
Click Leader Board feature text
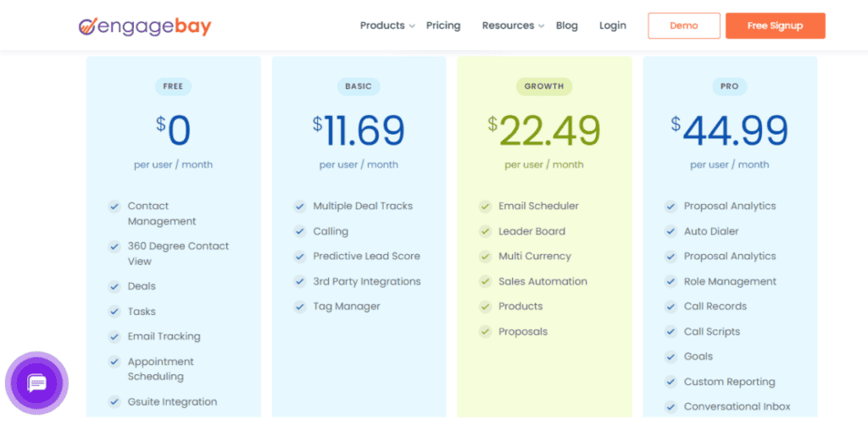[532, 231]
